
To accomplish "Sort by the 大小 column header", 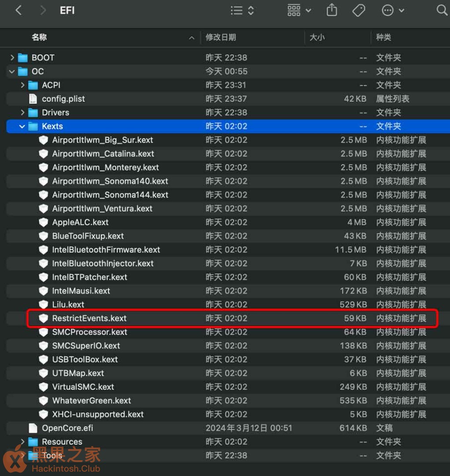I will (317, 37).
